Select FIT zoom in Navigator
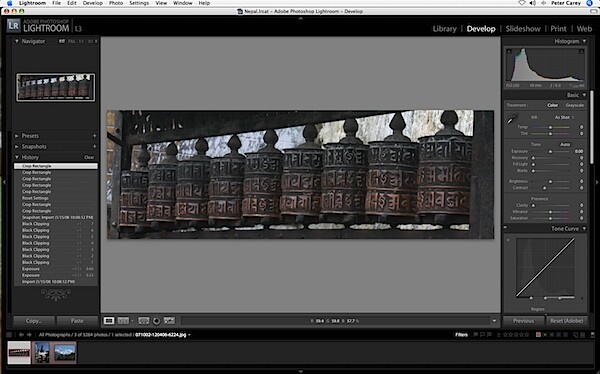Screen dimensions: 600x374 click(62, 41)
